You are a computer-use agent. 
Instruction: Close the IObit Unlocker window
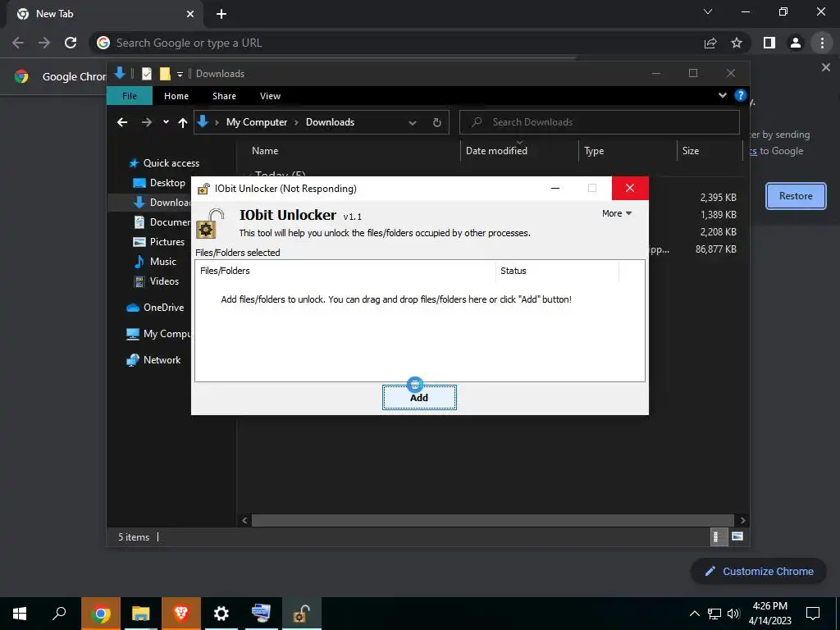[630, 188]
